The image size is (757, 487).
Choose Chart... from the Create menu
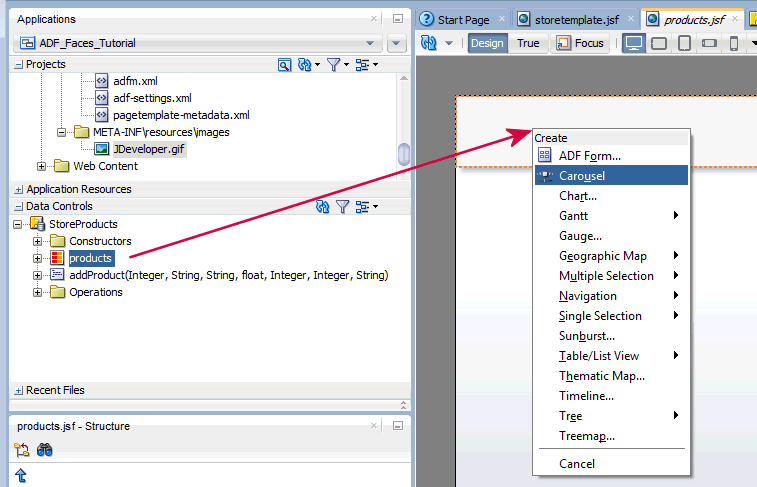coord(611,195)
